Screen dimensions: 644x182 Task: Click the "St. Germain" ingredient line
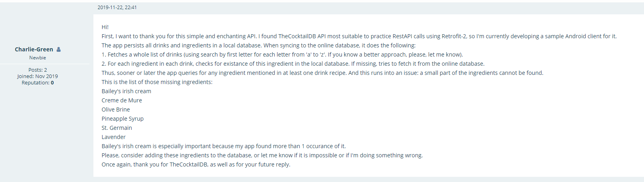pyautogui.click(x=116, y=128)
